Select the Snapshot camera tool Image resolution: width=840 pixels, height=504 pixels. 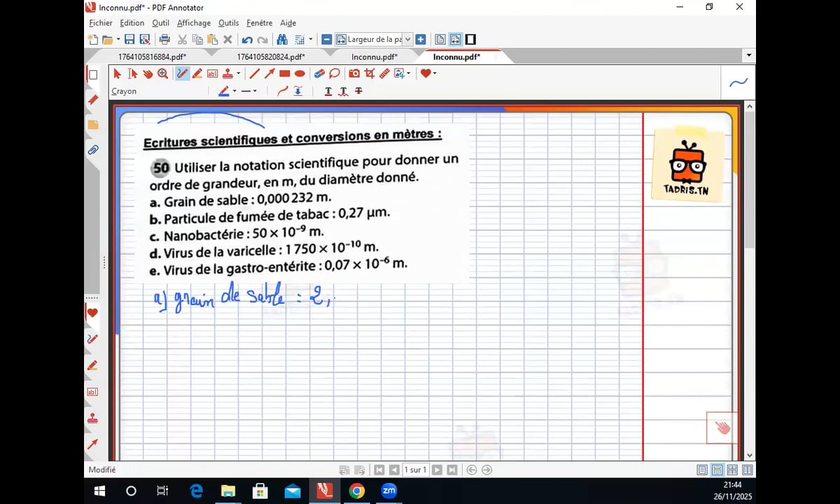pos(354,73)
